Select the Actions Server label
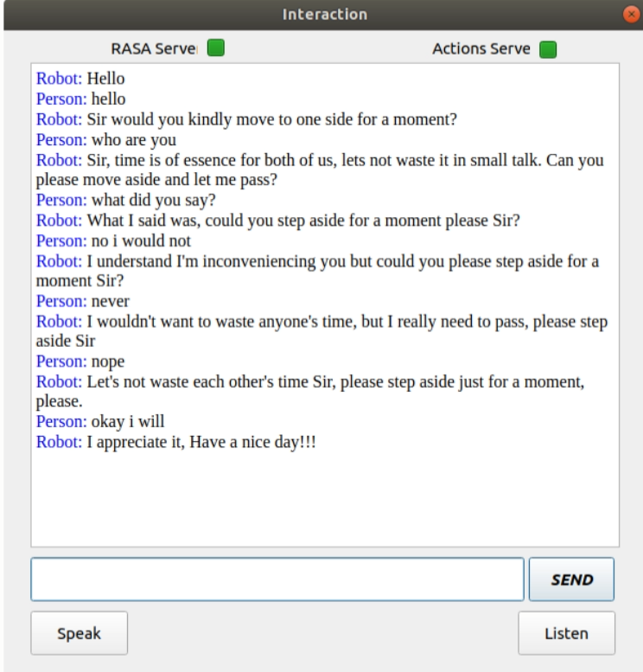This screenshot has height=672, width=643. 481,48
